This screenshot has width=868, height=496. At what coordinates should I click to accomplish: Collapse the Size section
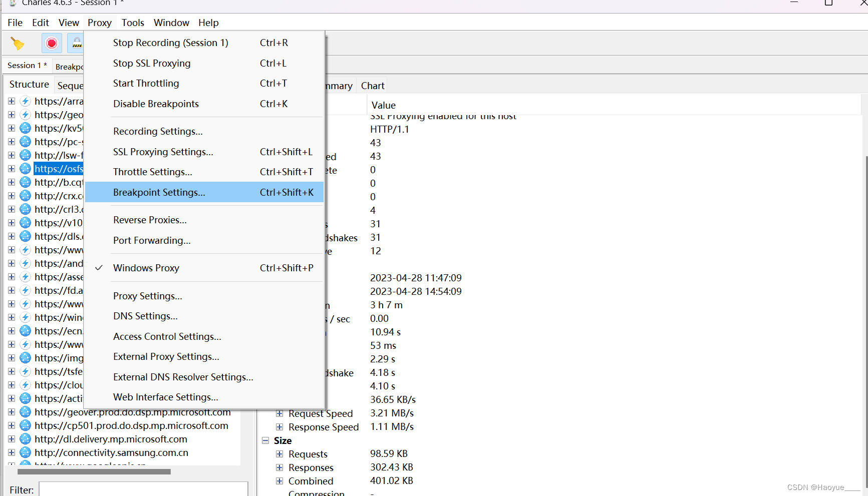pos(265,440)
